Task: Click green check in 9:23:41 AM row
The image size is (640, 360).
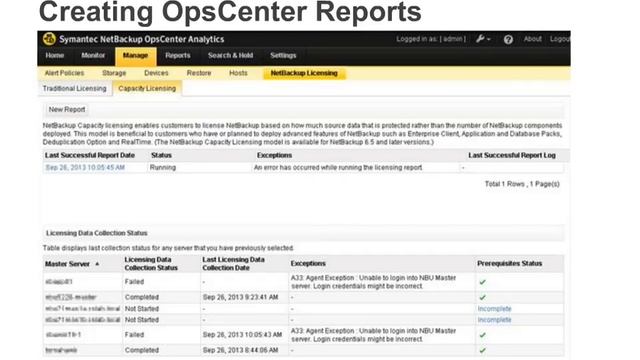Action: pyautogui.click(x=482, y=298)
